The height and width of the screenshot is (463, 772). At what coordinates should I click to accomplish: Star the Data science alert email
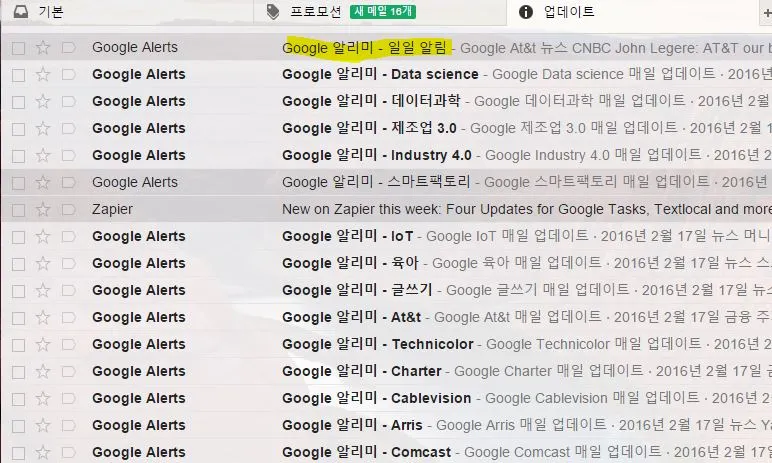tap(43, 74)
